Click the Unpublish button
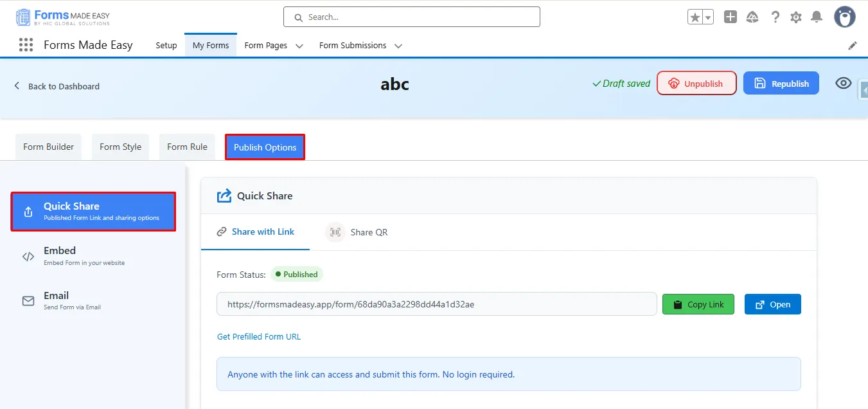Screen dimensions: 868x409 pos(696,84)
